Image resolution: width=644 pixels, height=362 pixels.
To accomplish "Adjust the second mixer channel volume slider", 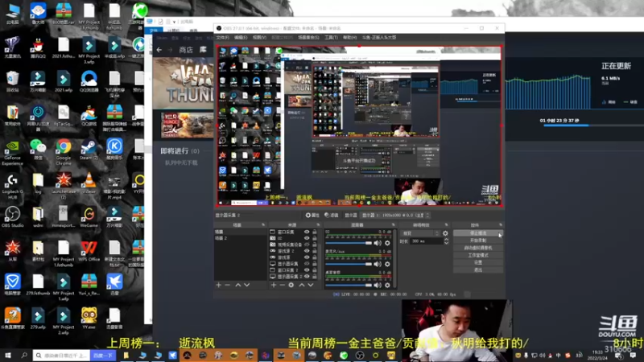I will 349,264.
